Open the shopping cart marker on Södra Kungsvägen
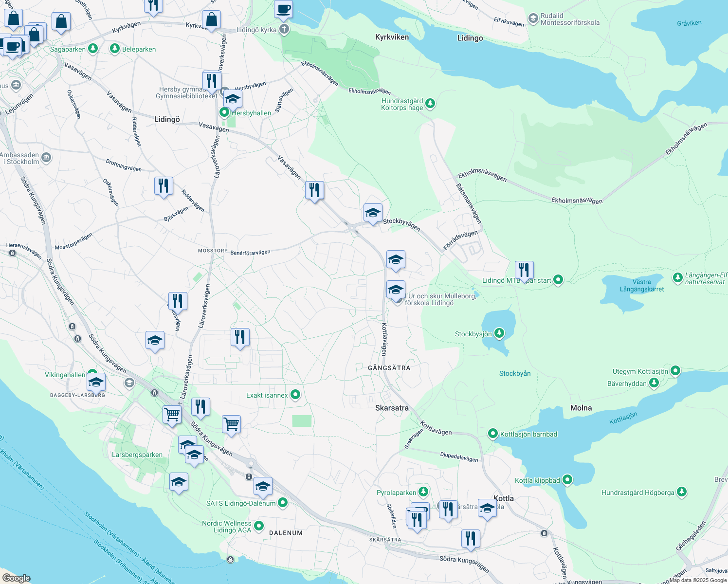Screen dimensions: 728x584 [172, 415]
